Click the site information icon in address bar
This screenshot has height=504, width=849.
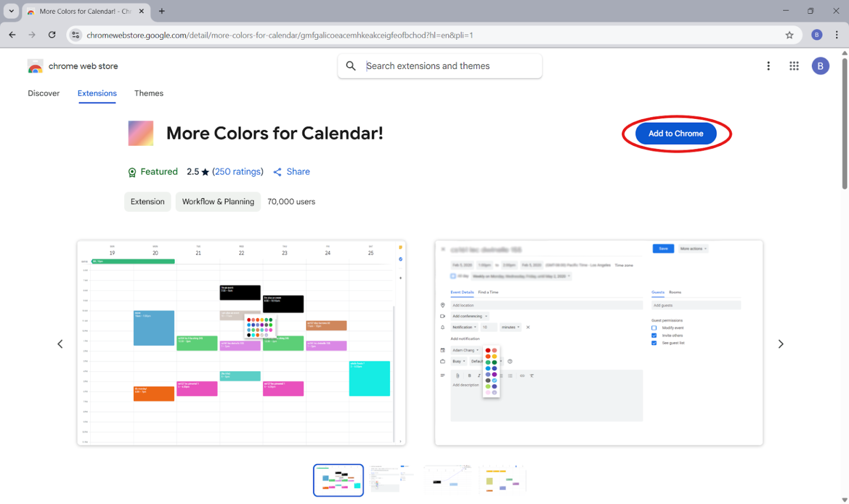(x=75, y=34)
